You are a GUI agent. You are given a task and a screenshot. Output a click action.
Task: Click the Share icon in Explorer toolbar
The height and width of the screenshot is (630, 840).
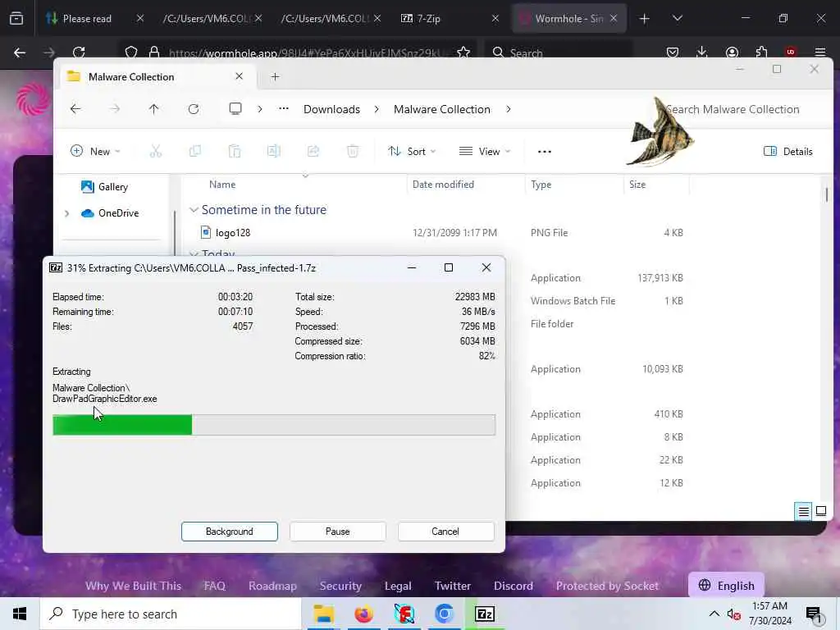[x=313, y=152]
